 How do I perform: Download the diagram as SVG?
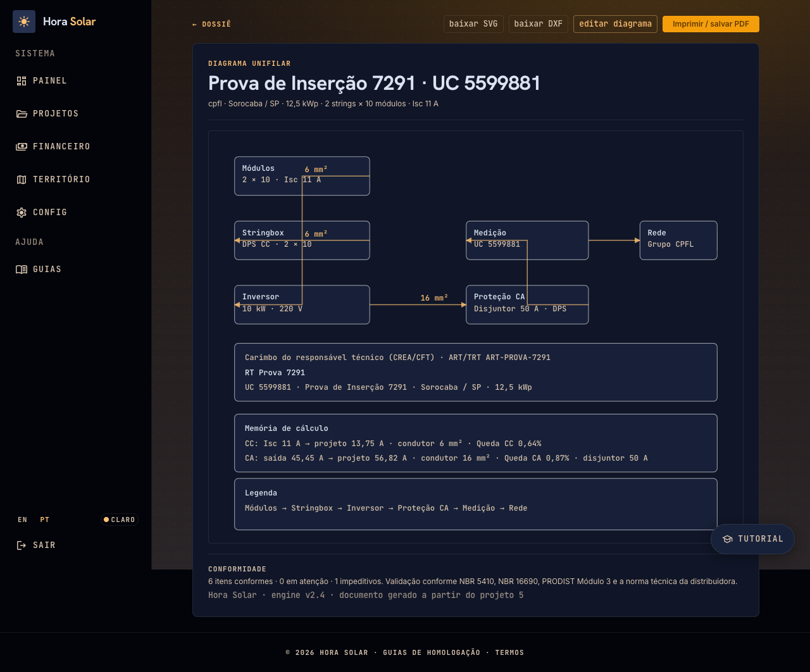pyautogui.click(x=473, y=24)
